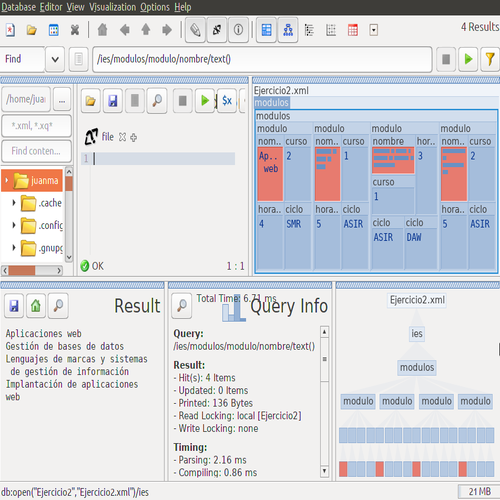Select the file editor tab

(107, 137)
